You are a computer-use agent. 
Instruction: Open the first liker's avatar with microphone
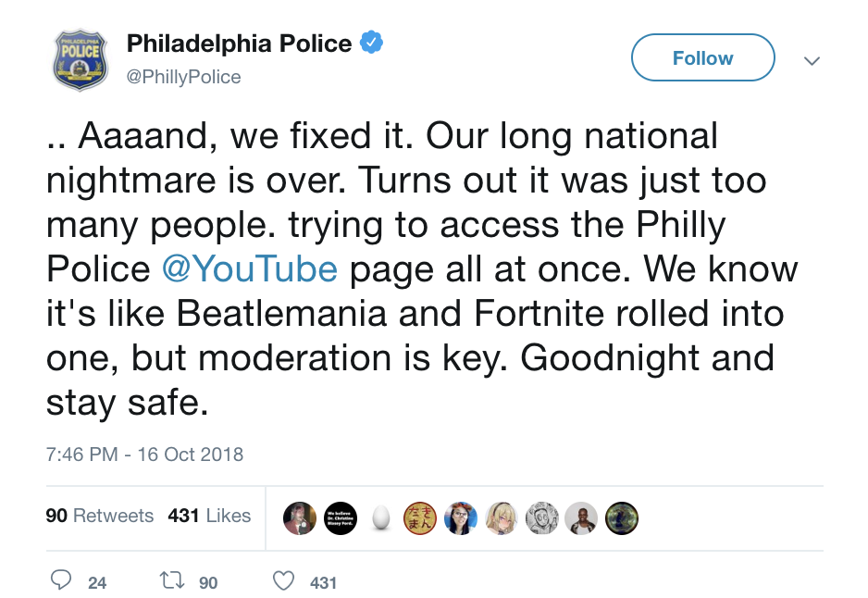click(x=300, y=519)
